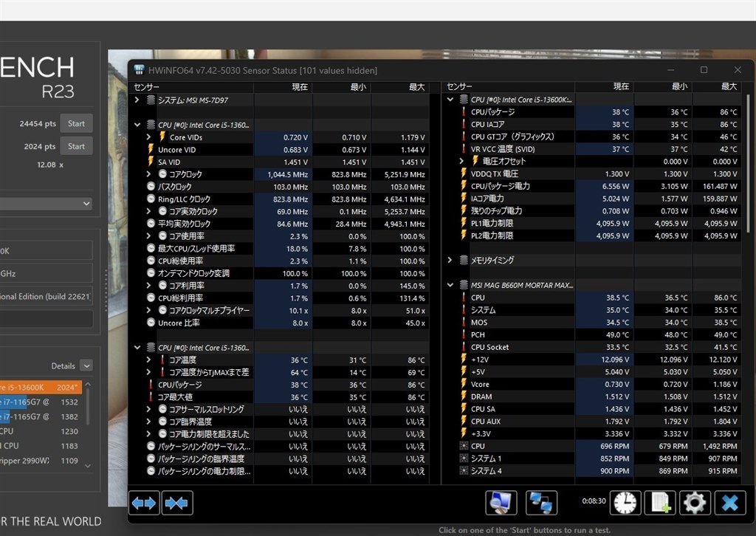Click the lightning icon beside Vcore
756x536 pixels.
coord(464,384)
